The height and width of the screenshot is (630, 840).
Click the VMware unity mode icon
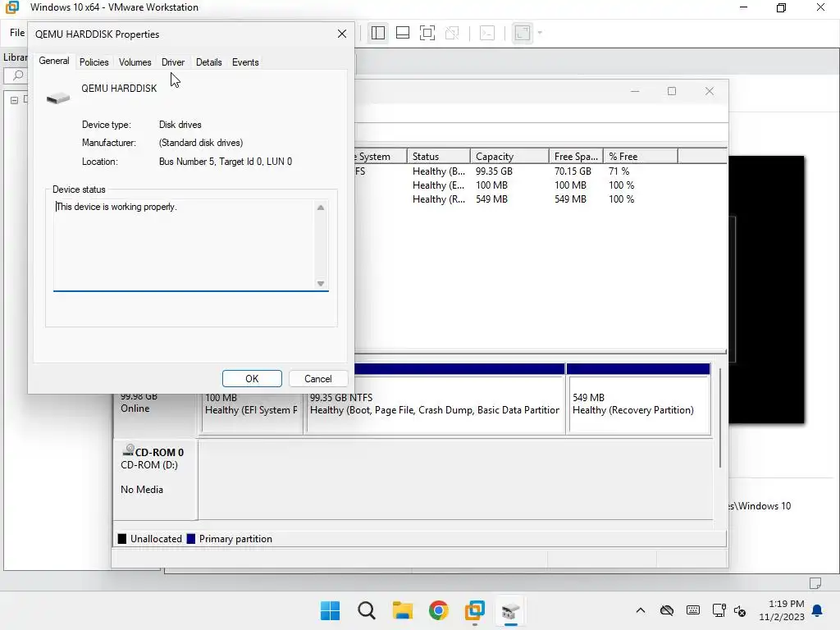click(452, 33)
